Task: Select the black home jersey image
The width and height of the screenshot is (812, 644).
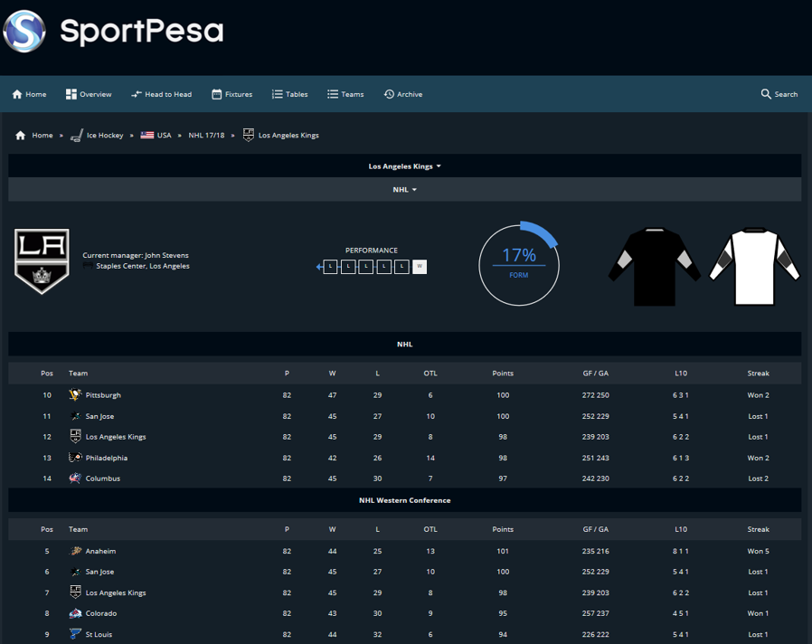Action: (655, 265)
